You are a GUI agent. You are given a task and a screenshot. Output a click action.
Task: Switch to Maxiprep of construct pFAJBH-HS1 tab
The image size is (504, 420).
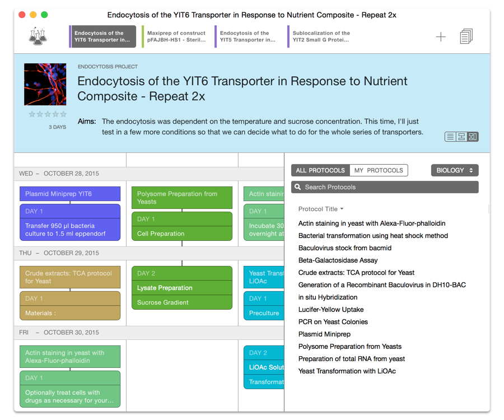(x=176, y=36)
